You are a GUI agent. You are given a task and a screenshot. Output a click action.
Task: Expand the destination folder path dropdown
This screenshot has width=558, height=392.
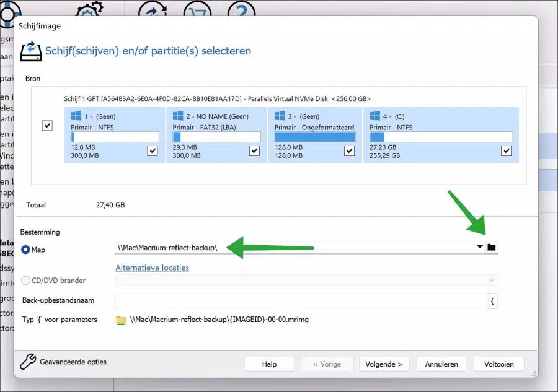point(479,246)
